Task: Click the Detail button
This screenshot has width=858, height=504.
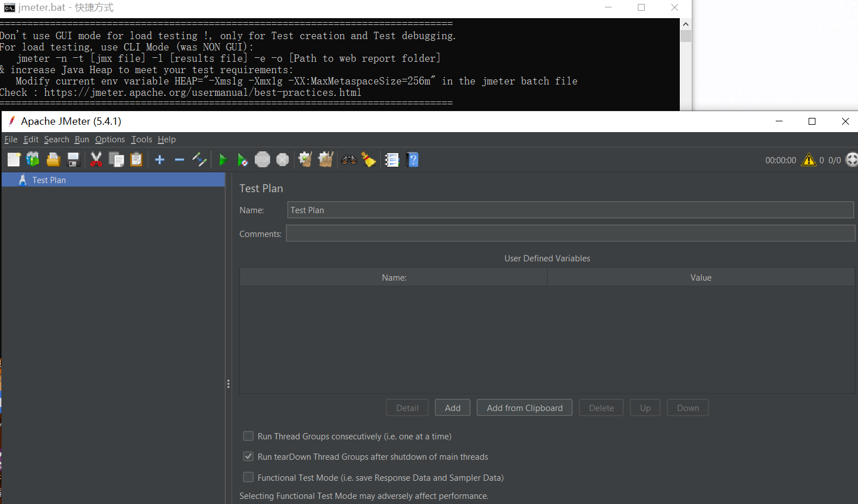Action: [x=407, y=408]
